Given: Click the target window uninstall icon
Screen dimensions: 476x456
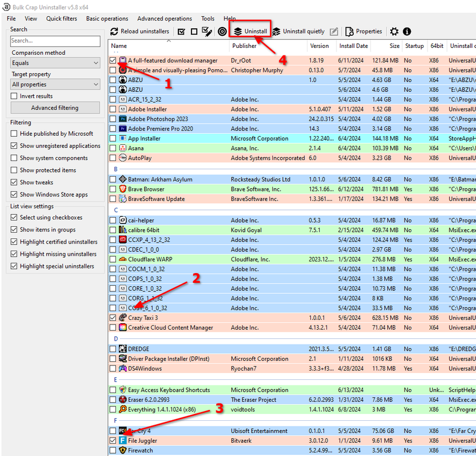Looking at the screenshot, I should tap(222, 32).
